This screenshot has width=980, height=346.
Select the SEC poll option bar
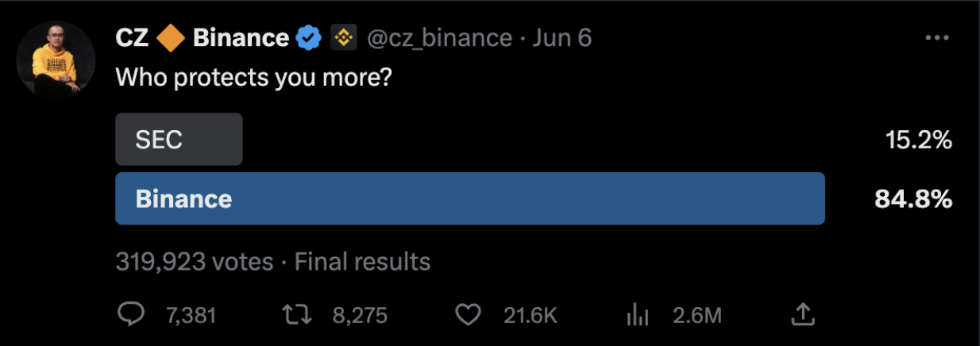[179, 140]
